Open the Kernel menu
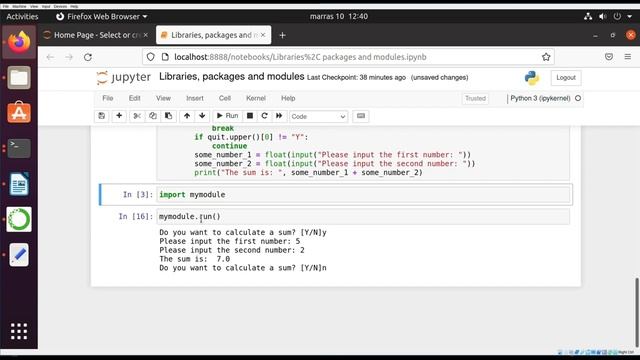 click(x=256, y=98)
